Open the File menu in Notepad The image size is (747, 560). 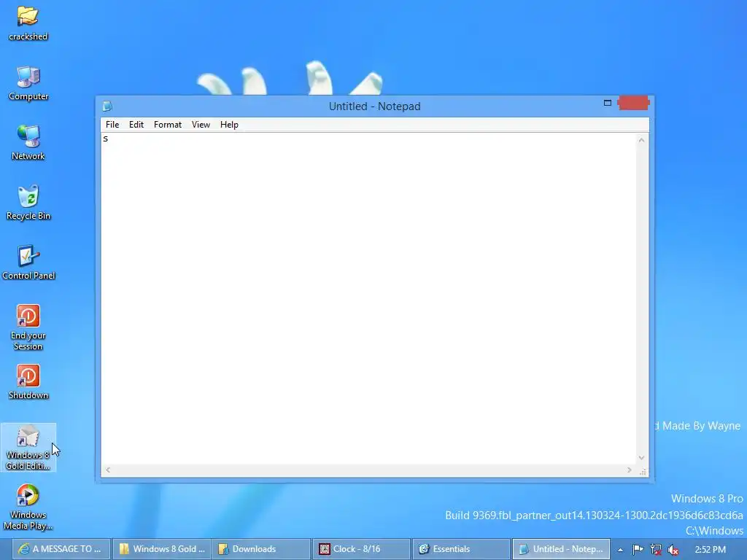point(112,125)
